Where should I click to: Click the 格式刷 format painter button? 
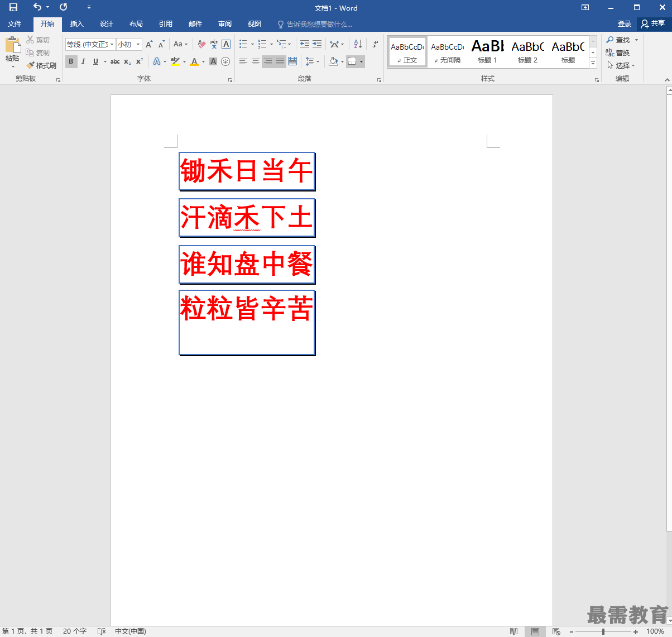coord(41,65)
